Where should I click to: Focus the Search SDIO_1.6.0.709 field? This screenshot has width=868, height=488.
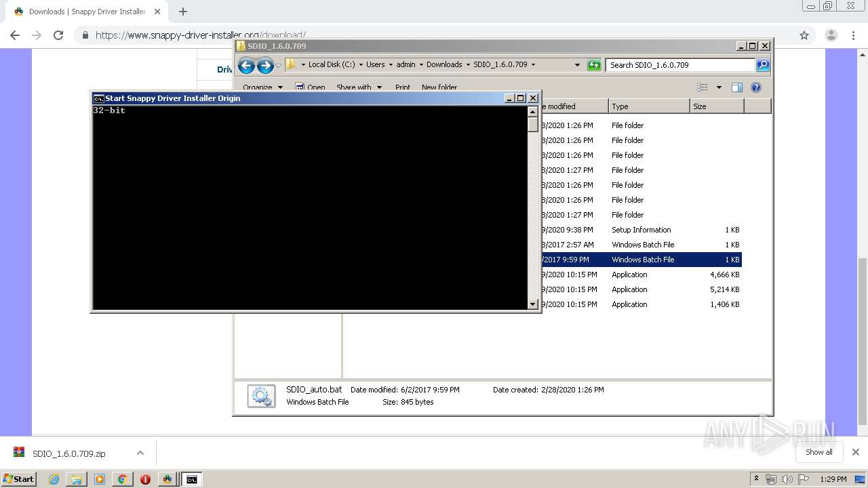[680, 65]
